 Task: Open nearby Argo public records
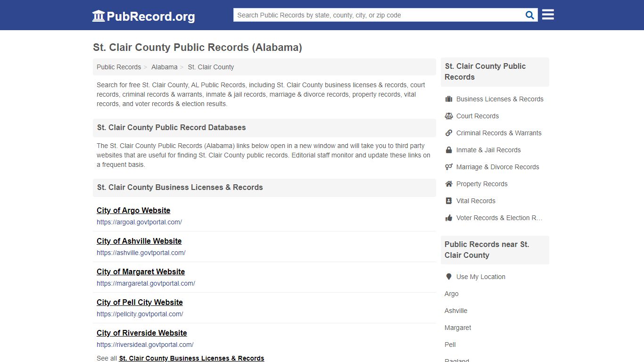click(451, 294)
